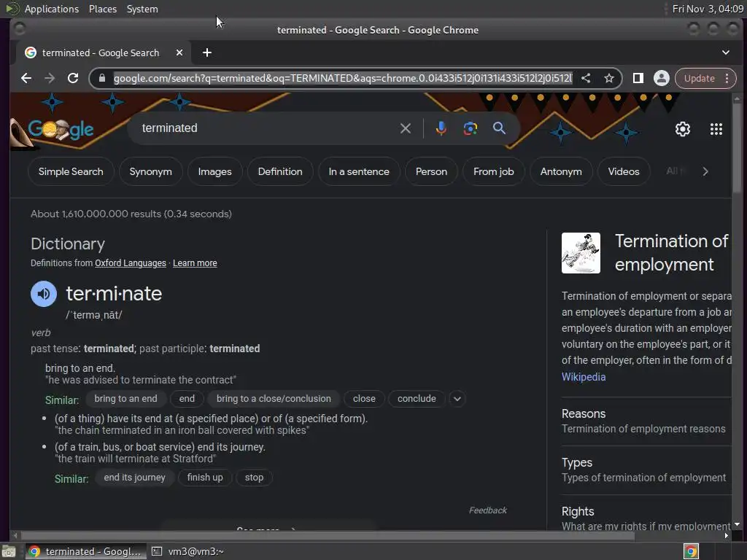Open the Learn more link

(x=195, y=263)
